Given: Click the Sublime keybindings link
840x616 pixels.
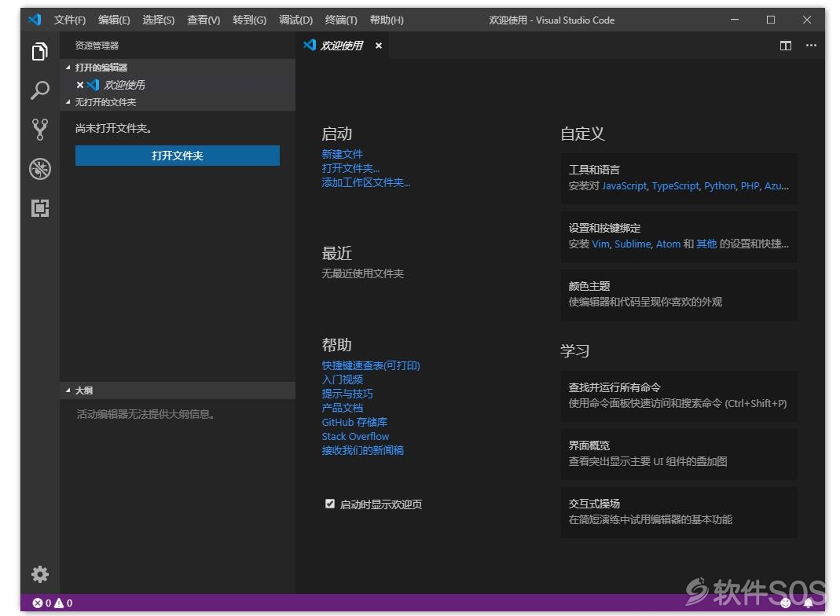Looking at the screenshot, I should pos(633,244).
